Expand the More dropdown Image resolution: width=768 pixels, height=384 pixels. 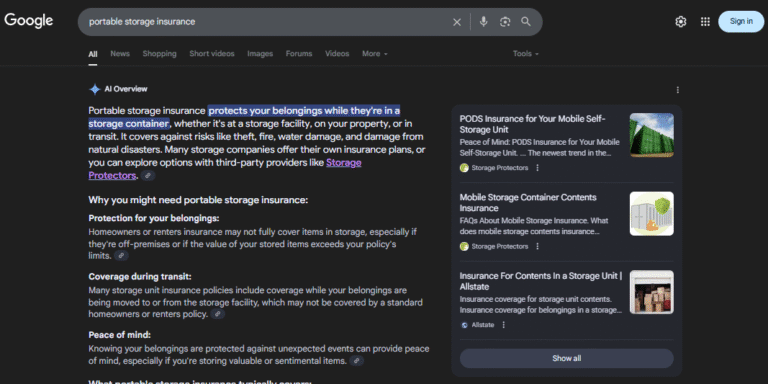click(x=375, y=54)
